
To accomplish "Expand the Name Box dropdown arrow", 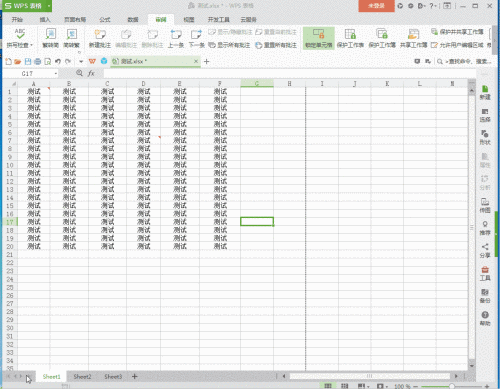I will pos(56,73).
